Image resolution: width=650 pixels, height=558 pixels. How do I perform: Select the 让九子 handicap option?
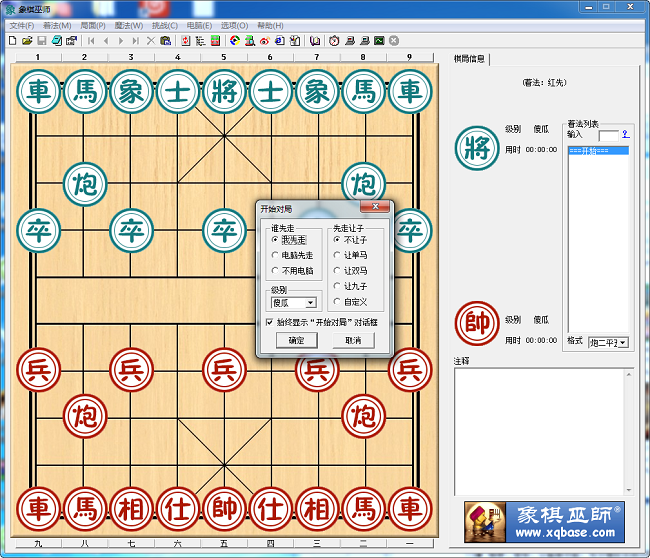pyautogui.click(x=351, y=286)
